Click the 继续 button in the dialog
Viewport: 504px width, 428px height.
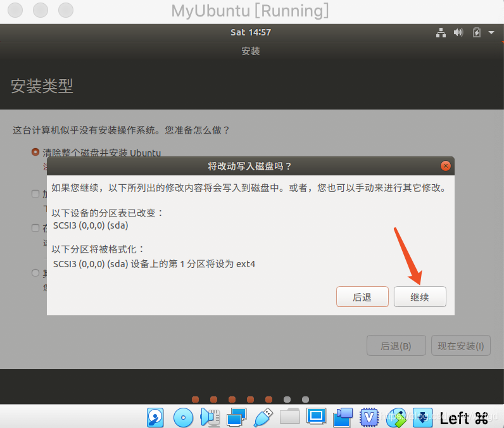pyautogui.click(x=420, y=296)
